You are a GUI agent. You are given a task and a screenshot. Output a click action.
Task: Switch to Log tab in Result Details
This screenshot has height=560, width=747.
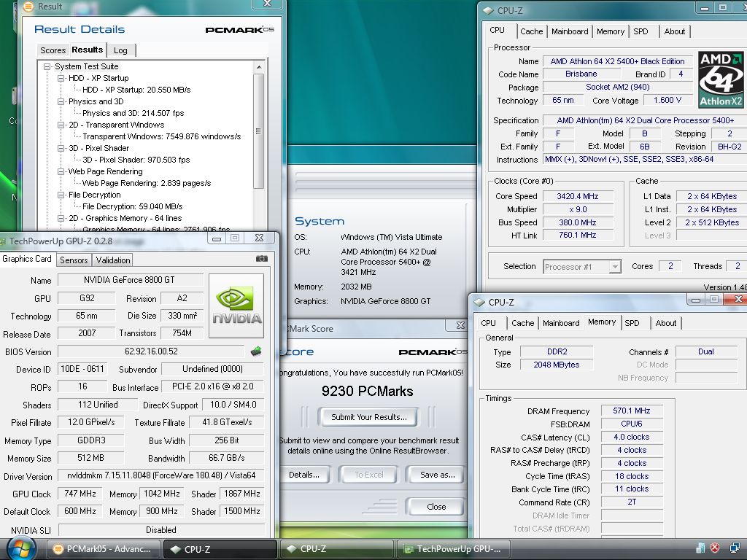click(x=120, y=50)
